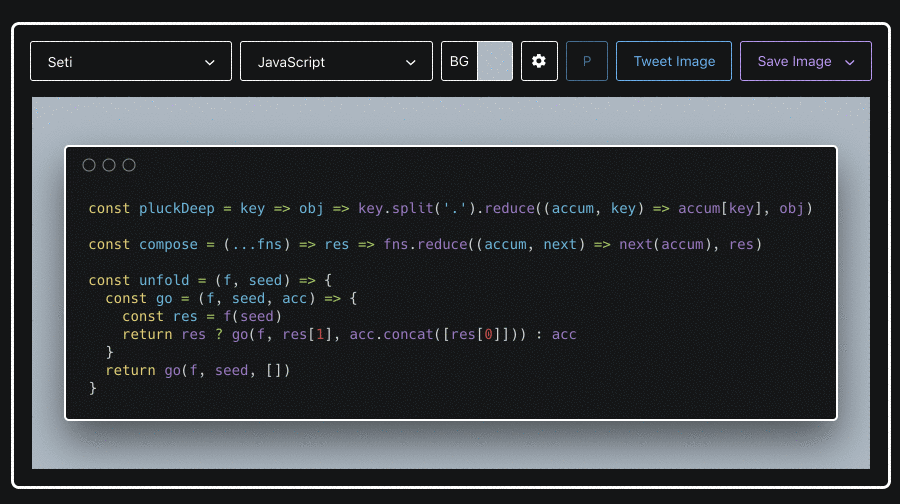
Task: Click the BG background color swatch
Action: [x=495, y=61]
